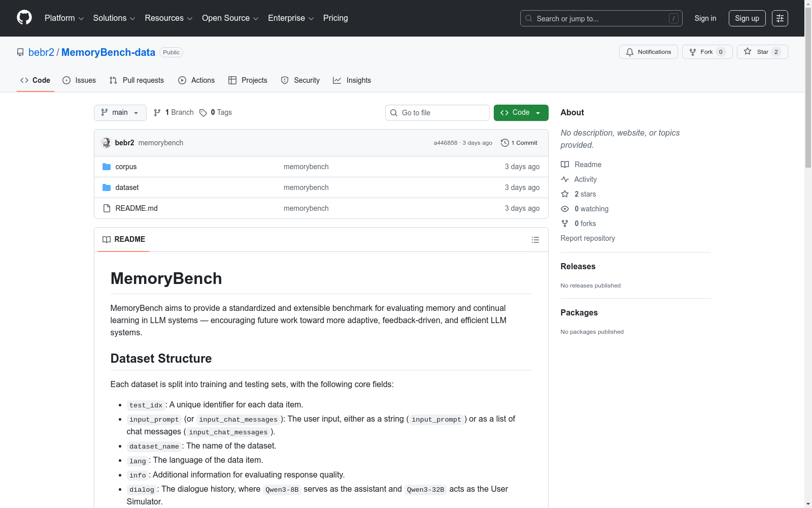
Task: Click the search magnifier icon in header
Action: 529,19
